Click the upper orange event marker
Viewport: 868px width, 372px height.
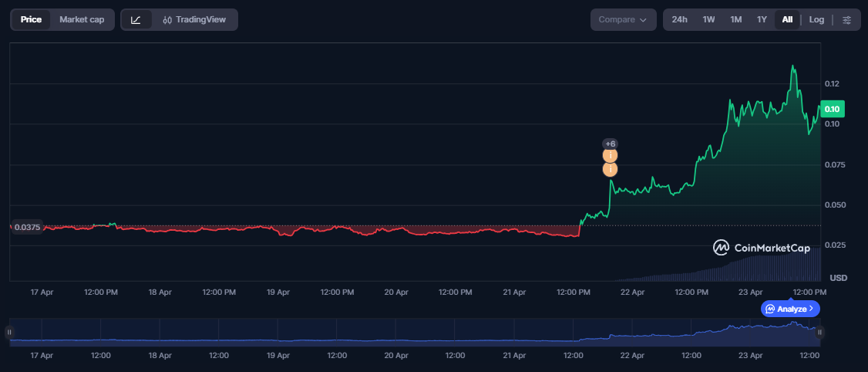click(x=610, y=156)
